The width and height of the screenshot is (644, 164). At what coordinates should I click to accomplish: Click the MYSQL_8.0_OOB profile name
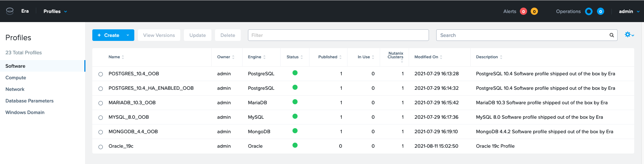coord(129,117)
